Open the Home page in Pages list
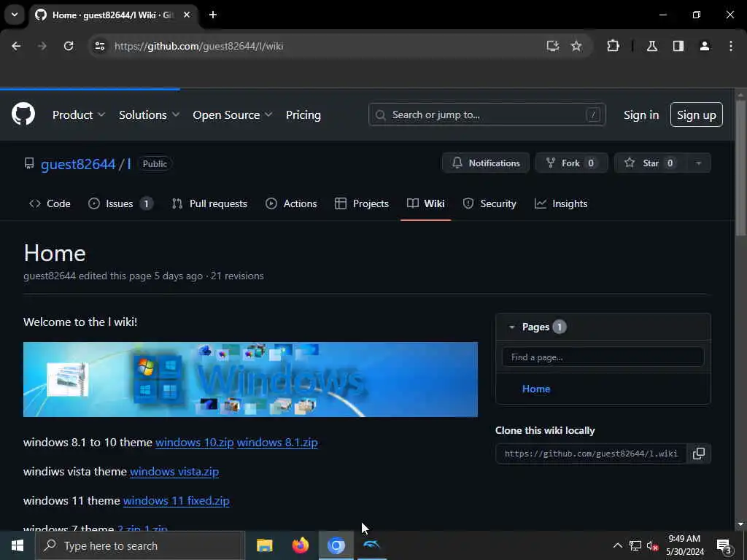The width and height of the screenshot is (747, 560). coord(536,389)
